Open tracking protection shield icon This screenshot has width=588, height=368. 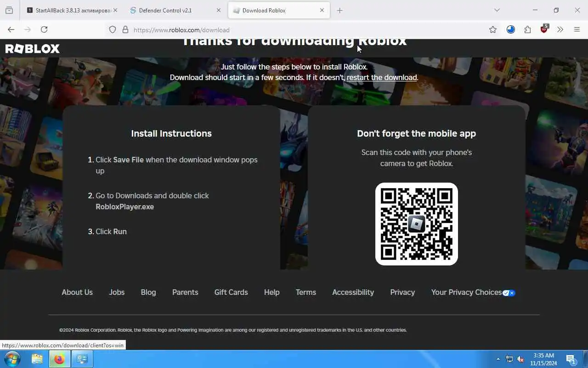pos(113,30)
